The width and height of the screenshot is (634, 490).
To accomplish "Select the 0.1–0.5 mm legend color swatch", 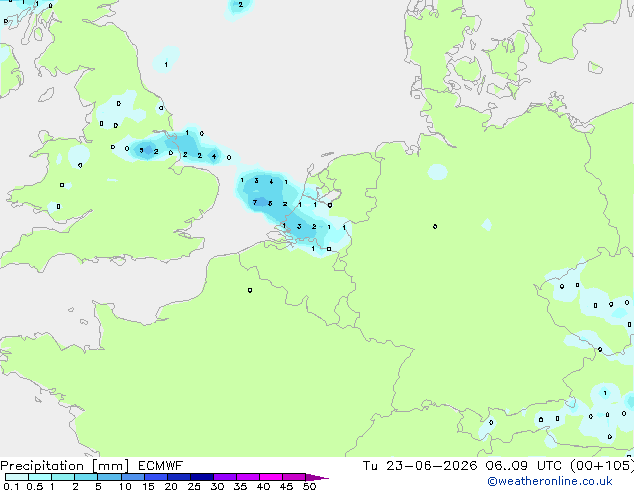I will point(17,477).
